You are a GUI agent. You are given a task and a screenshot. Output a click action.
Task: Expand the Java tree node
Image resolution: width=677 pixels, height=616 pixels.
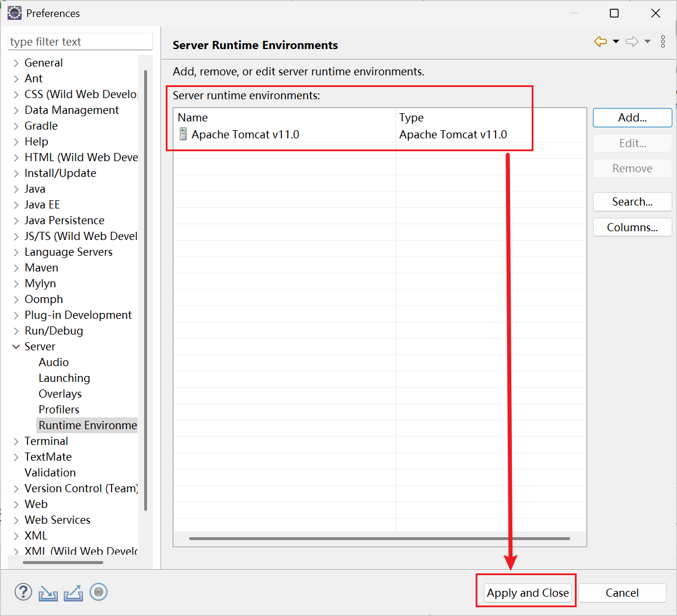click(x=16, y=189)
